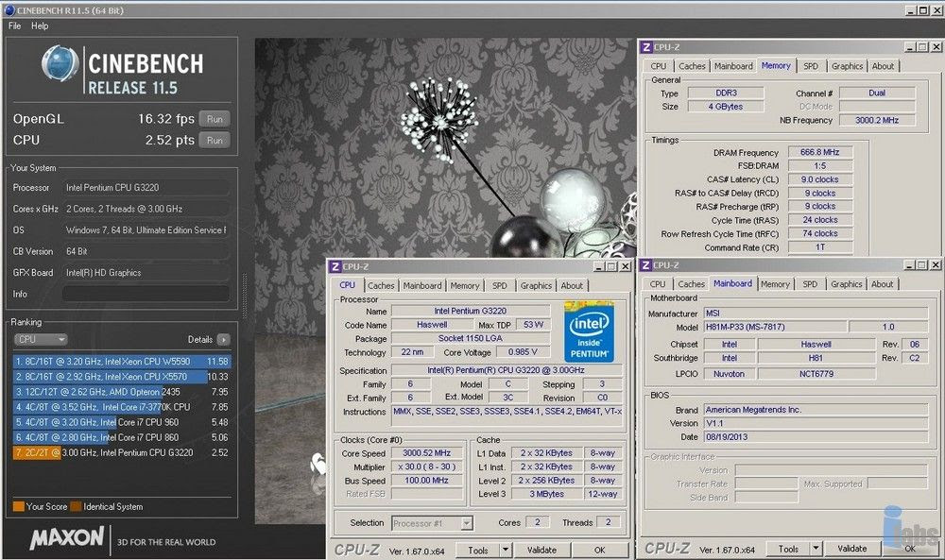The width and height of the screenshot is (945, 560).
Task: Click the Intel Inside Pentium logo
Action: (x=589, y=331)
